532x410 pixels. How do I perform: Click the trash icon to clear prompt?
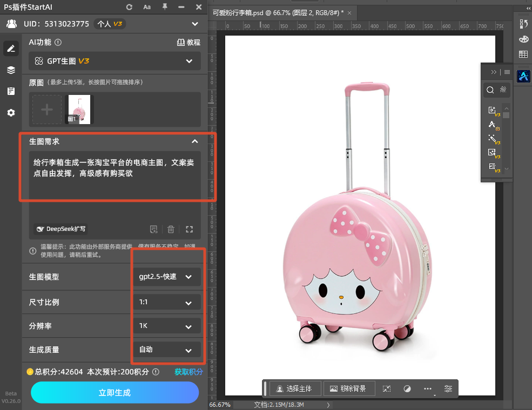tap(171, 229)
